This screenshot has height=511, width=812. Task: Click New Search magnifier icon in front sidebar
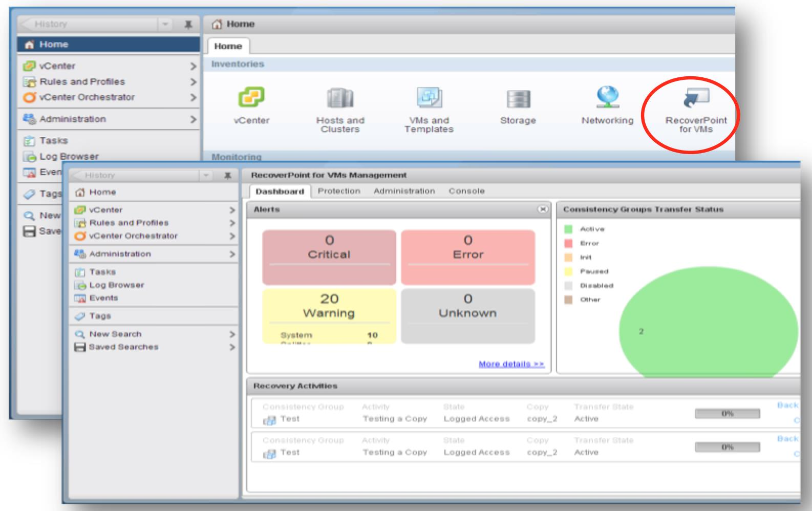pos(79,334)
